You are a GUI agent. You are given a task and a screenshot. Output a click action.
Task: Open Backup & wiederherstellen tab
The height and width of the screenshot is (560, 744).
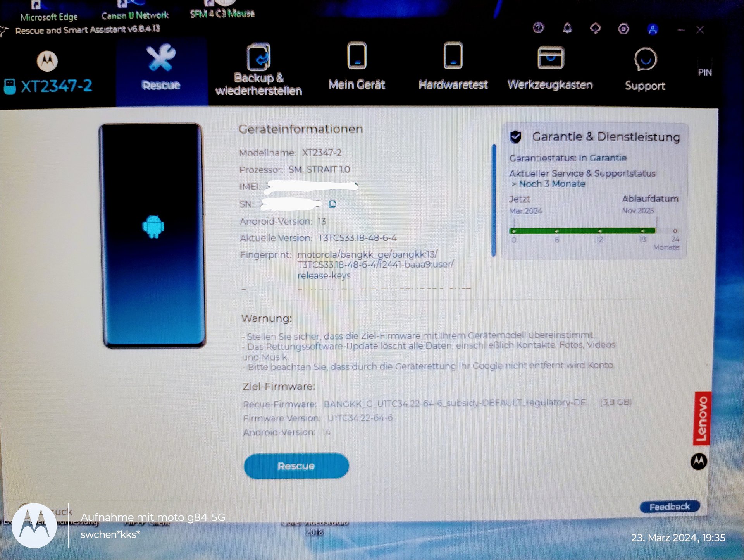(x=258, y=70)
